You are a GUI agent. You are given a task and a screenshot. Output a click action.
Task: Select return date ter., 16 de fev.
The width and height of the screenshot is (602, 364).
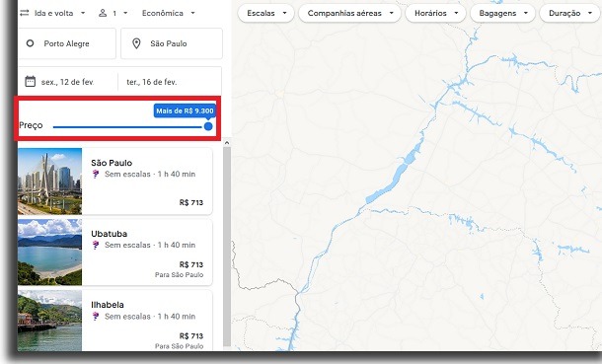(152, 82)
